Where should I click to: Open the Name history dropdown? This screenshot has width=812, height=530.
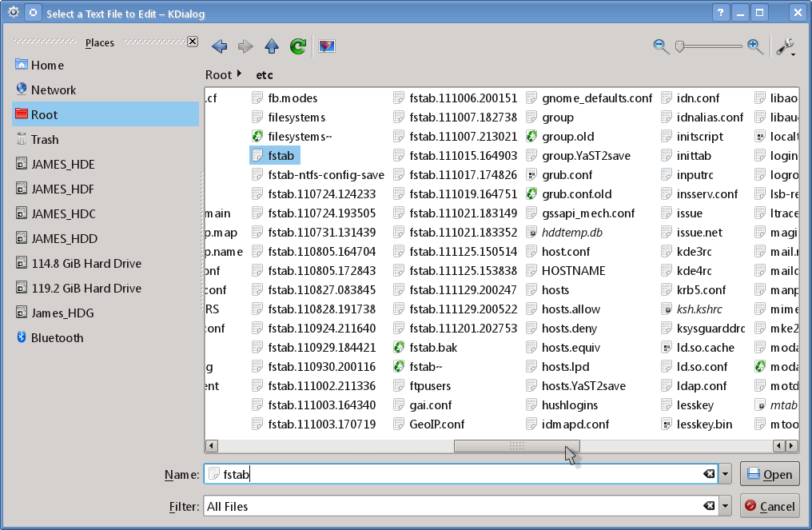pos(725,474)
